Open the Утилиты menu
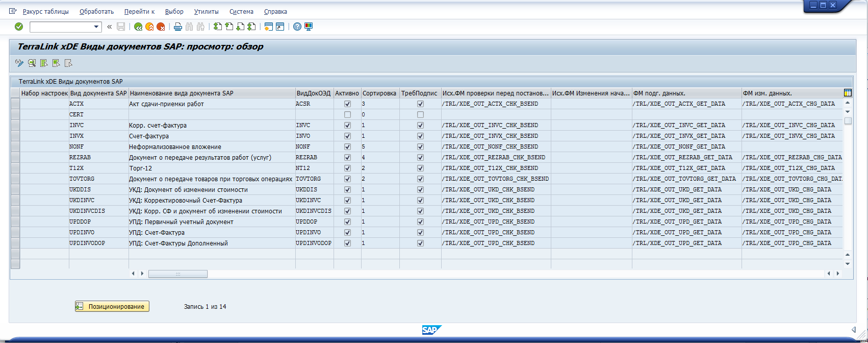868x343 pixels. click(206, 11)
